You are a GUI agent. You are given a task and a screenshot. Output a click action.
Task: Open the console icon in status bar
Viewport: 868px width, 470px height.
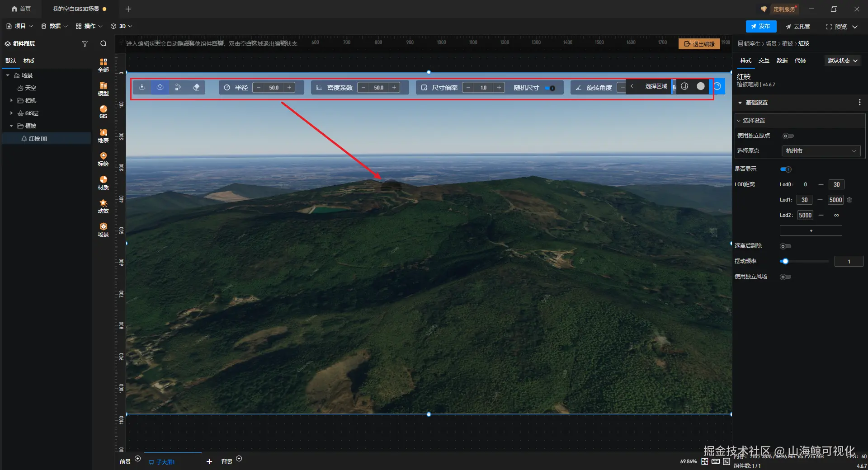coord(726,461)
